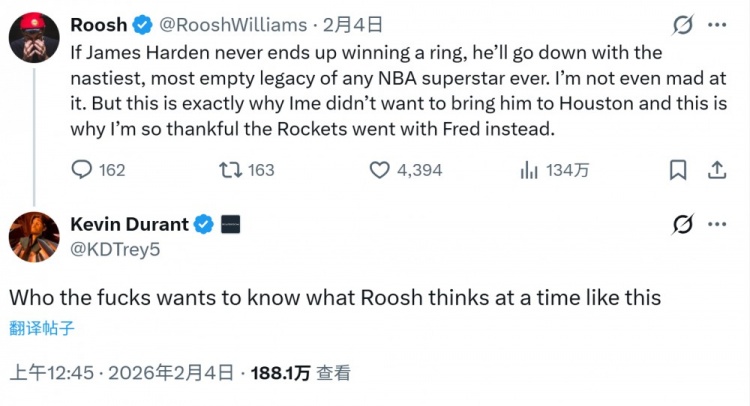The image size is (750, 406).
Task: Open view analytics icon showing 134万
Action: point(529,170)
